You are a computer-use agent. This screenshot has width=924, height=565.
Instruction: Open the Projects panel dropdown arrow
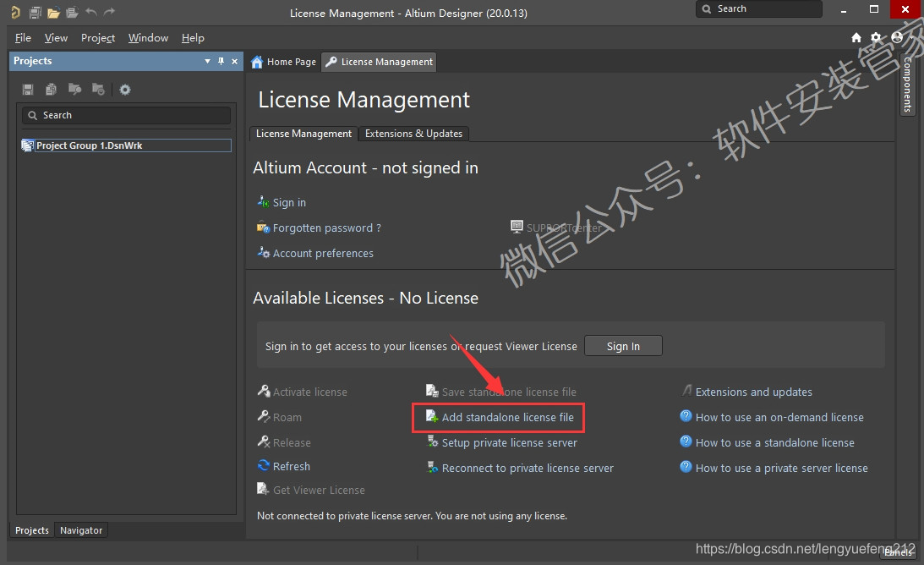pos(207,61)
